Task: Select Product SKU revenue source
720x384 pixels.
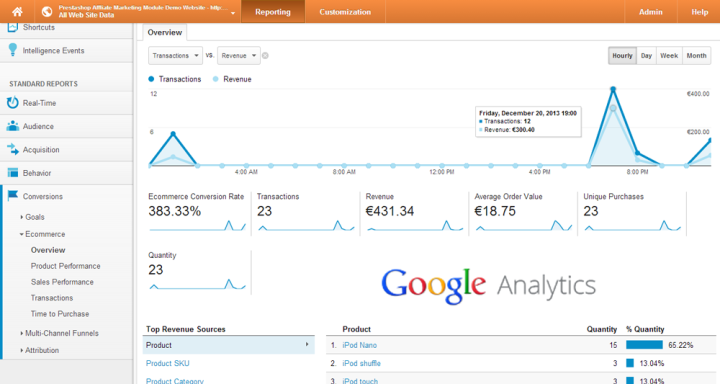Action: coord(168,363)
